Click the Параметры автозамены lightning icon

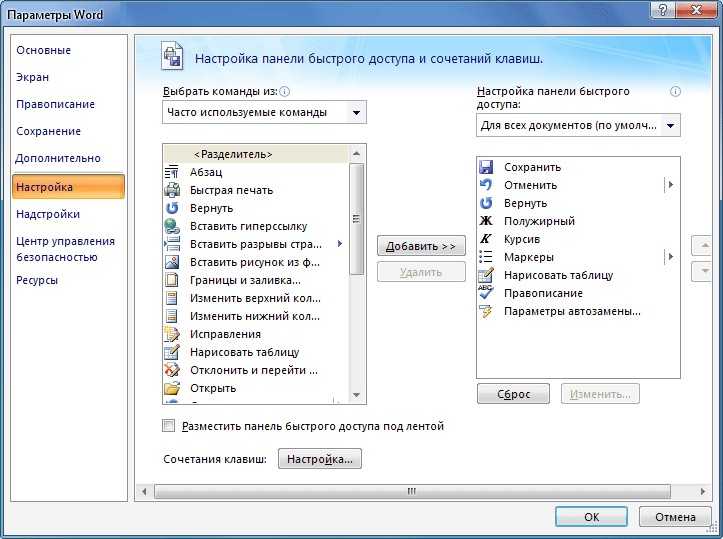coord(486,311)
